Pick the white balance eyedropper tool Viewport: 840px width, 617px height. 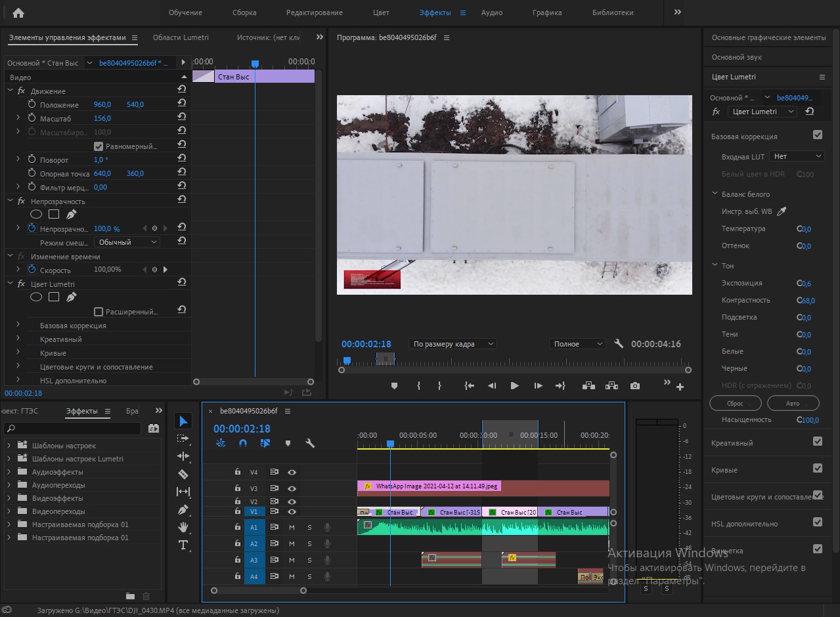(x=782, y=211)
